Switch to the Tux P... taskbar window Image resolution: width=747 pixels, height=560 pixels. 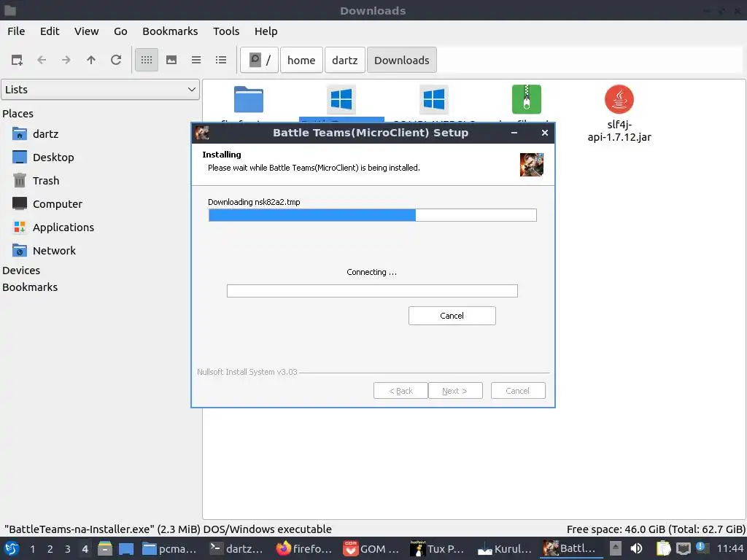pyautogui.click(x=437, y=548)
